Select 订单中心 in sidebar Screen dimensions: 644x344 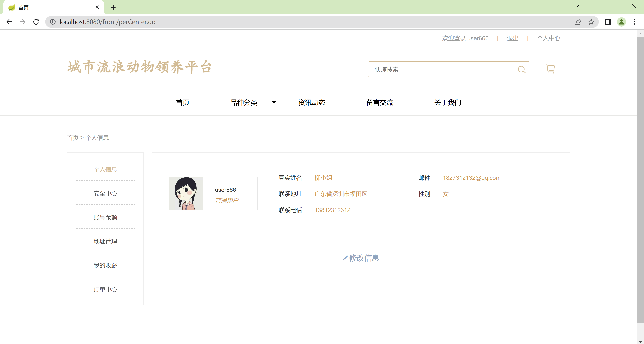pos(105,289)
